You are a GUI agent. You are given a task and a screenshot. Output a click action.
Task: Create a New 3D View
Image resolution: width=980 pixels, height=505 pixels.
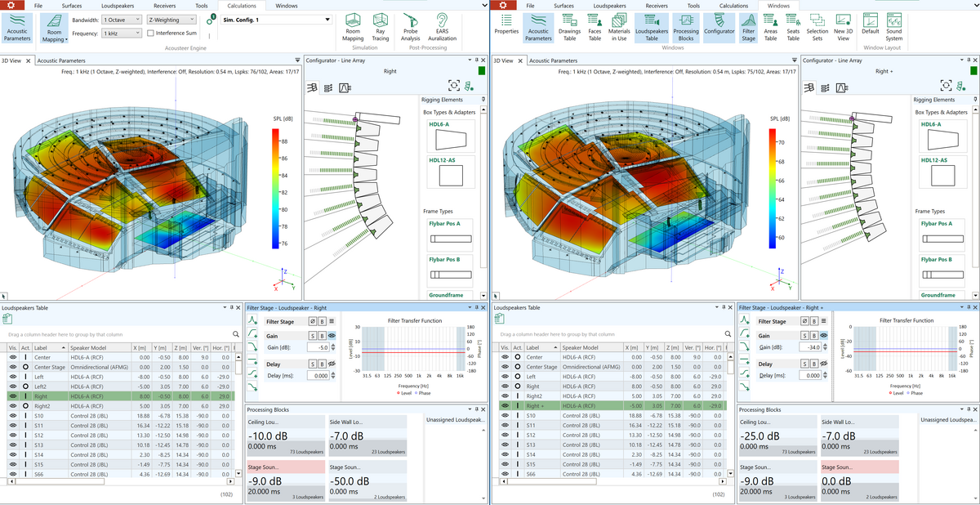(842, 28)
